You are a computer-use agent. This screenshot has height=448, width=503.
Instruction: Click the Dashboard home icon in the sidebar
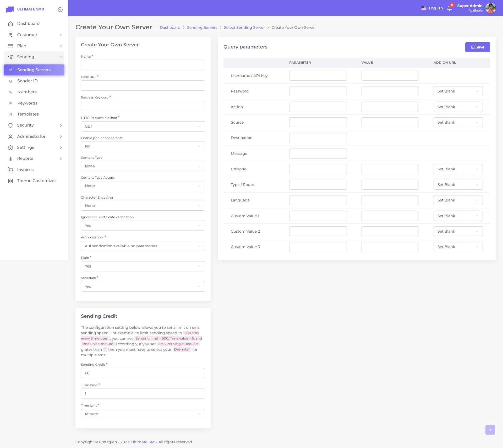click(x=10, y=24)
